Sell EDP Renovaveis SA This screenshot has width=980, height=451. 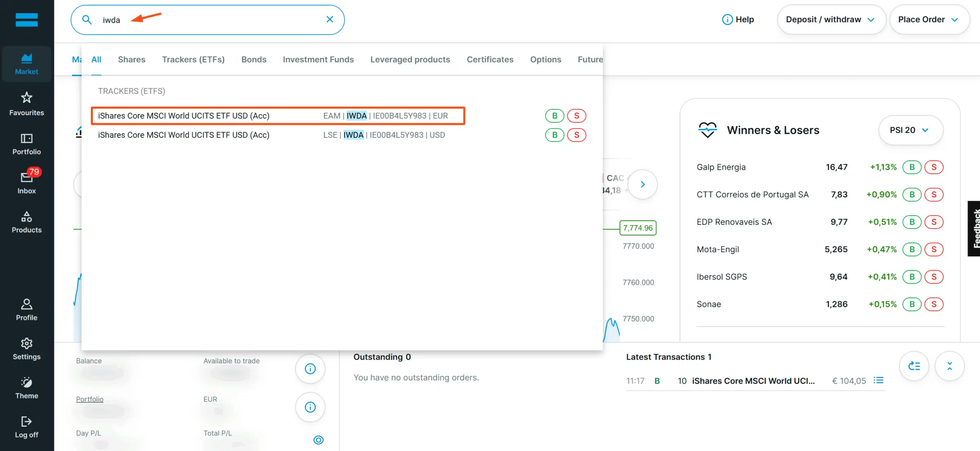pyautogui.click(x=934, y=222)
